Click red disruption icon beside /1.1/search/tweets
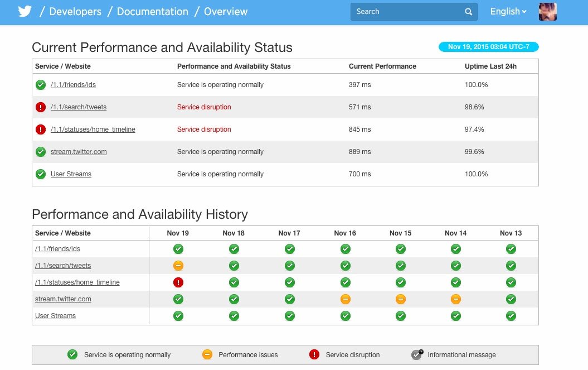The height and width of the screenshot is (370, 588). (41, 107)
